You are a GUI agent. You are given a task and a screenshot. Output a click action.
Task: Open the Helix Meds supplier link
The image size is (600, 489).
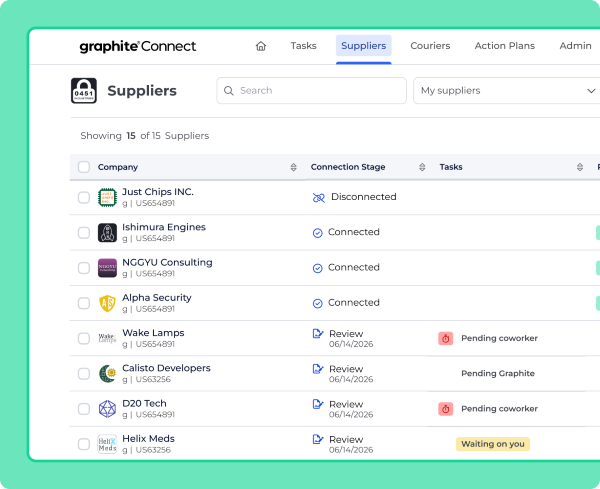[148, 438]
